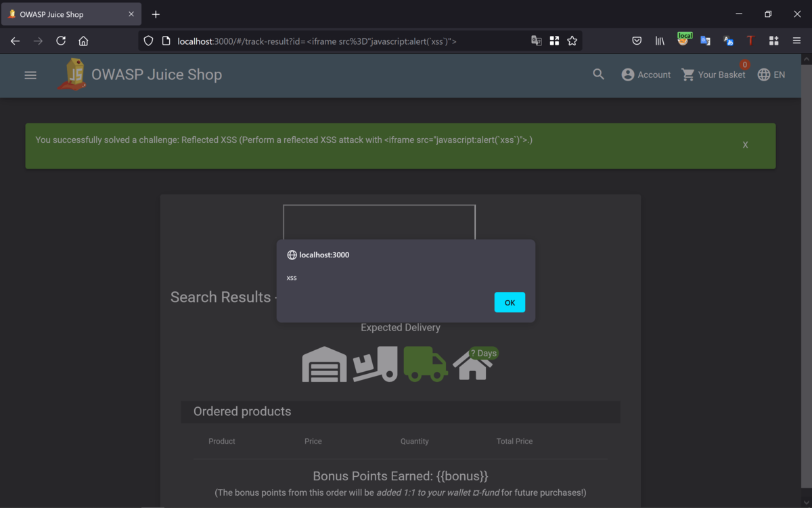
Task: Open the Library bookshelf icon
Action: 660,41
